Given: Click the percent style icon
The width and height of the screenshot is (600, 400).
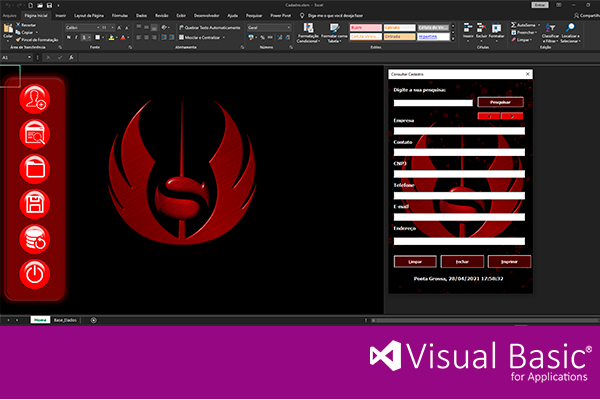Looking at the screenshot, I should 262,38.
